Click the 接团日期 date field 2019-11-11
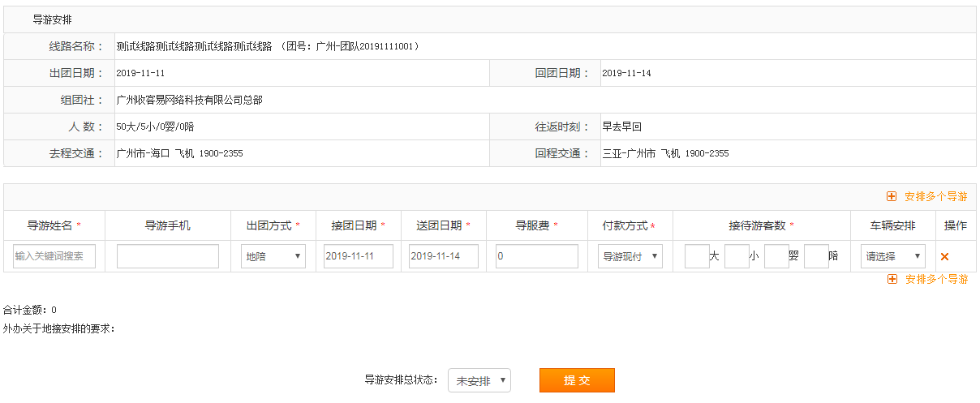 [358, 257]
